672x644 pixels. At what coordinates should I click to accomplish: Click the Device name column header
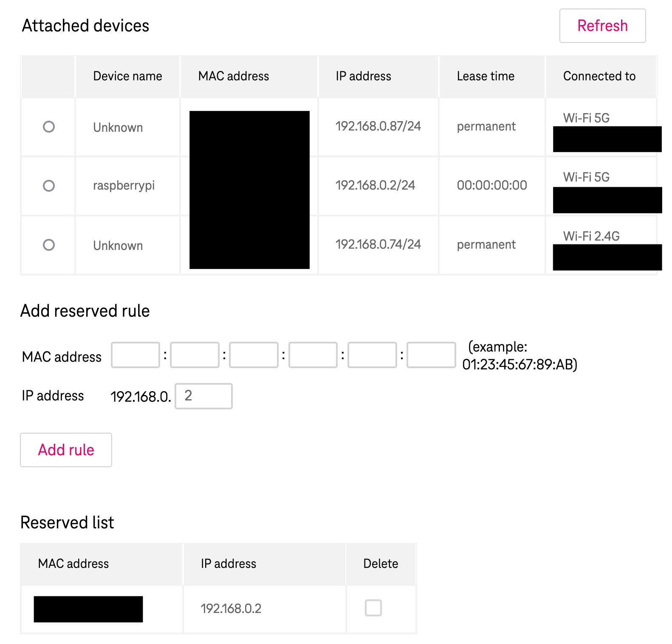(x=127, y=76)
